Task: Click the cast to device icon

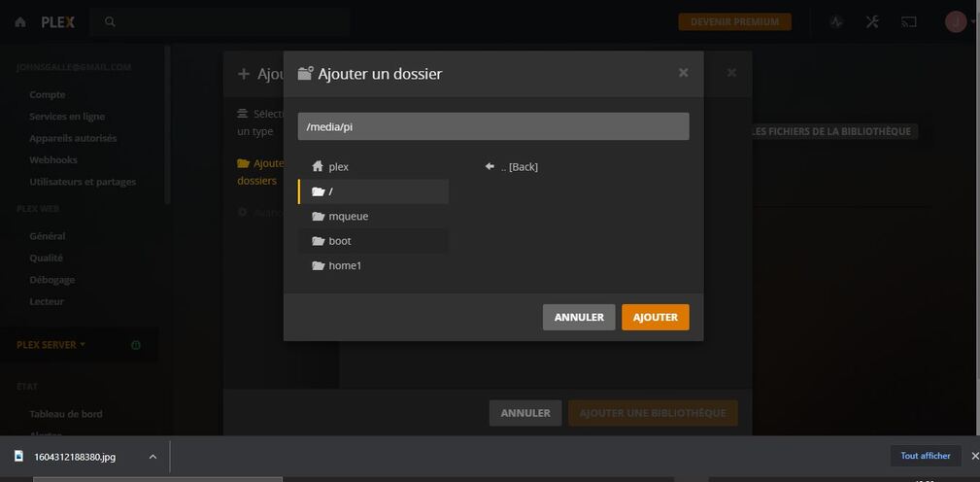Action: coord(908,22)
